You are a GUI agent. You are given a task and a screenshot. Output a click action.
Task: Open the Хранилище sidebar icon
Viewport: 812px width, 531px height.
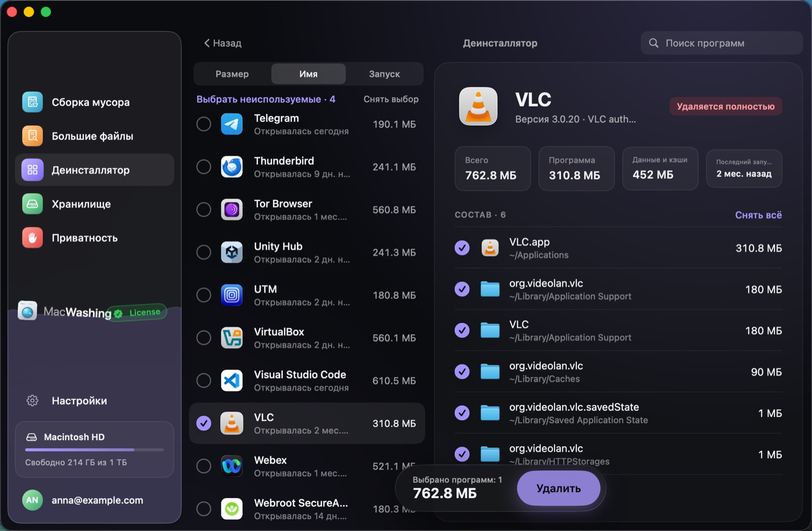coord(32,204)
